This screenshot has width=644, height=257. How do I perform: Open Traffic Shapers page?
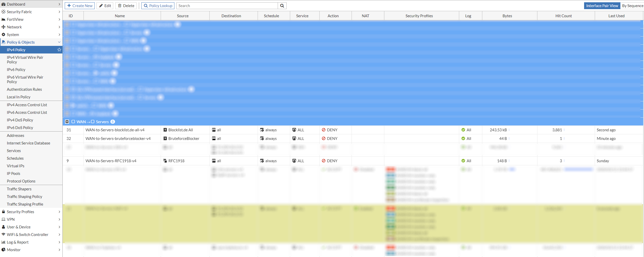(19, 189)
